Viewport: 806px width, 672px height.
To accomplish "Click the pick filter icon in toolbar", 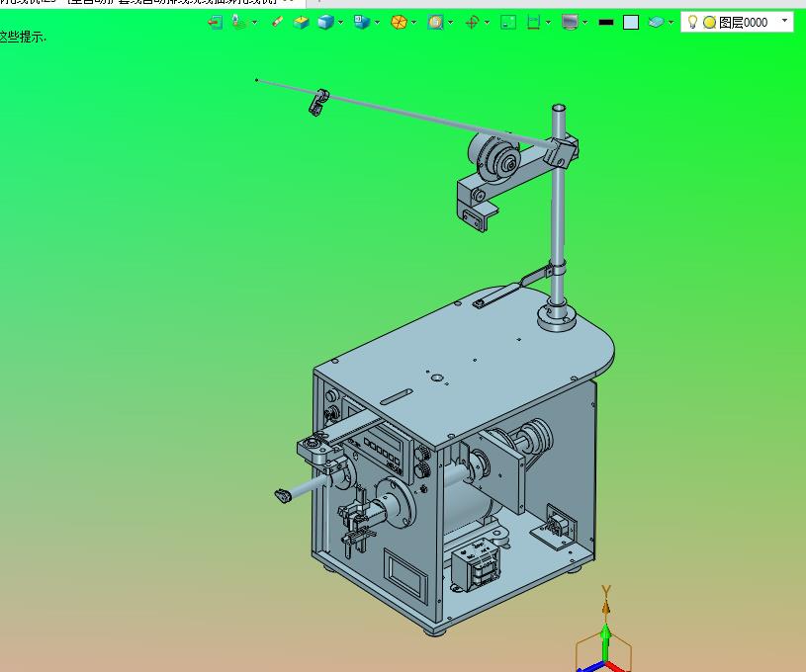I will 238,22.
